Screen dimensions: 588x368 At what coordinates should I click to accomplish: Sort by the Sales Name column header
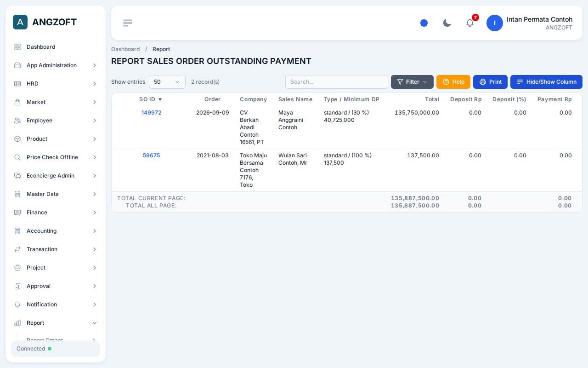tap(295, 99)
